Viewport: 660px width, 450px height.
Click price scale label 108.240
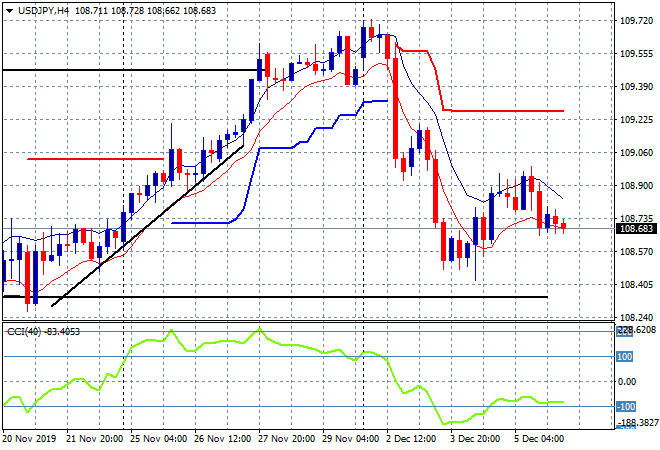636,317
